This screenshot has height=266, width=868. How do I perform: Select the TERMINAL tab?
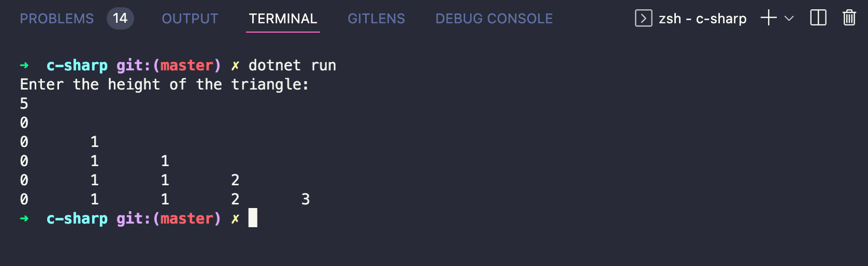283,19
